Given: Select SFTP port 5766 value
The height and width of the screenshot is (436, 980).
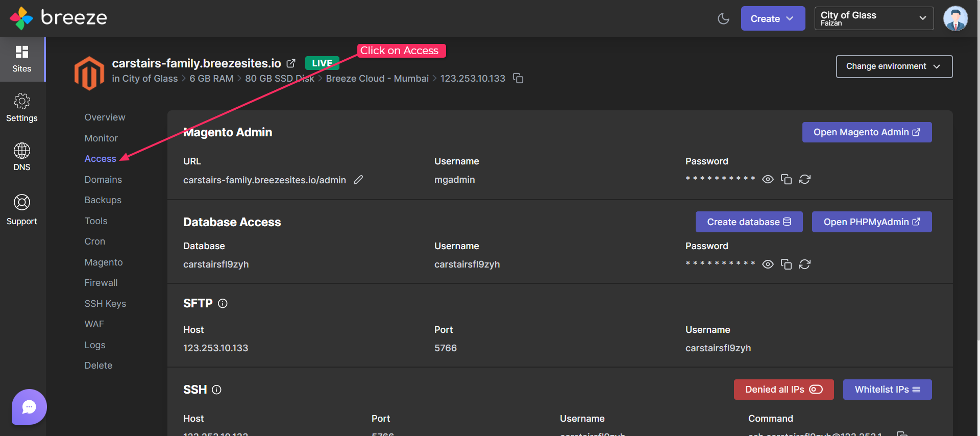Looking at the screenshot, I should 445,348.
